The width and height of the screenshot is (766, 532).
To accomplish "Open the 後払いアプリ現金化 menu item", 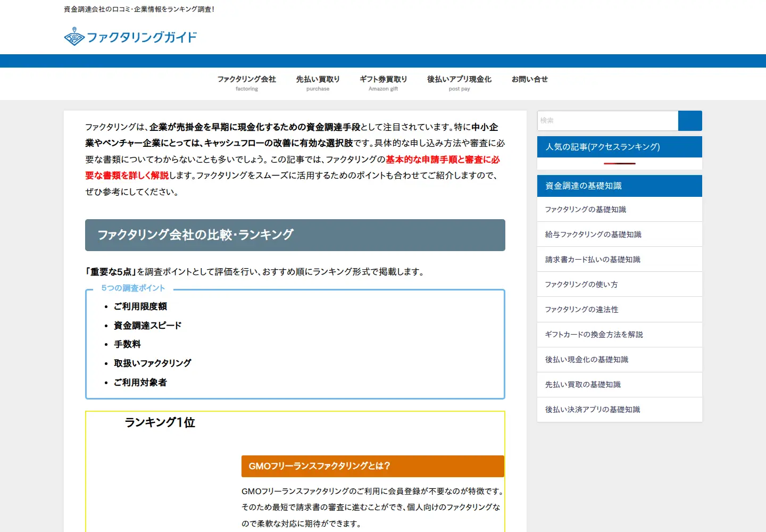I will coord(460,84).
